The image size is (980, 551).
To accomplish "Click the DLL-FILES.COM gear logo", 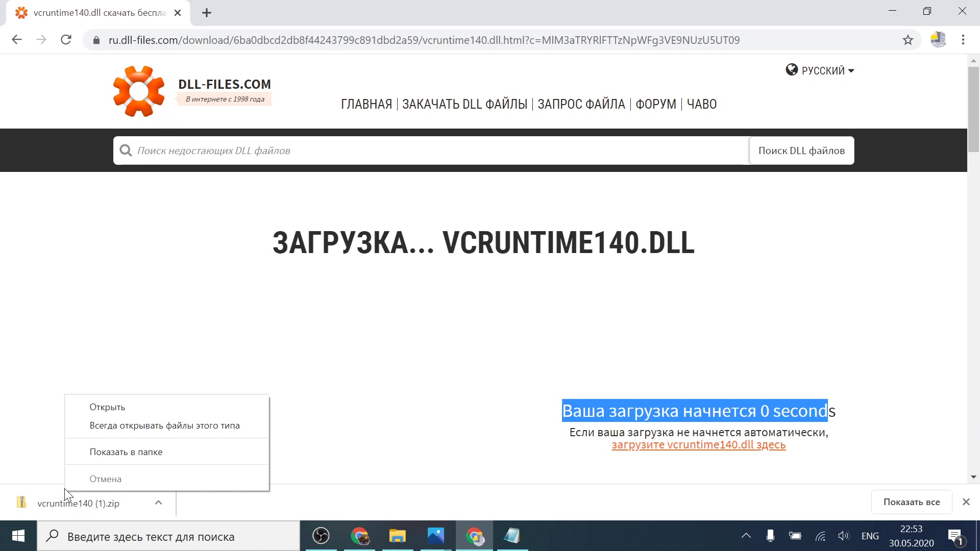I will [139, 91].
